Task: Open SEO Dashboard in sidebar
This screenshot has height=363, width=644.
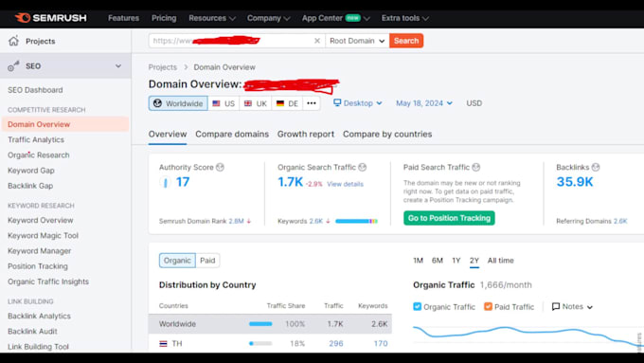Action: pos(35,90)
